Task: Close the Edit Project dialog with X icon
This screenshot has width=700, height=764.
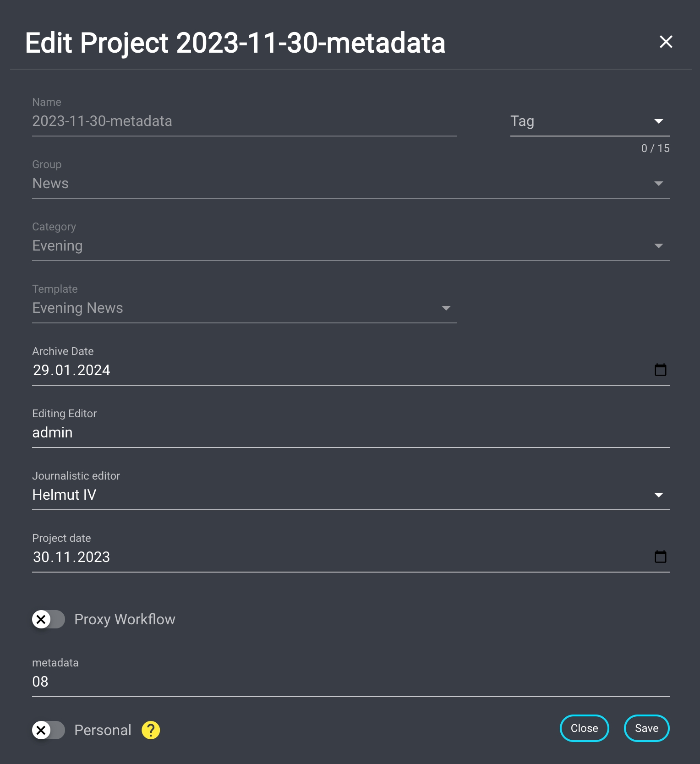Action: [x=666, y=42]
